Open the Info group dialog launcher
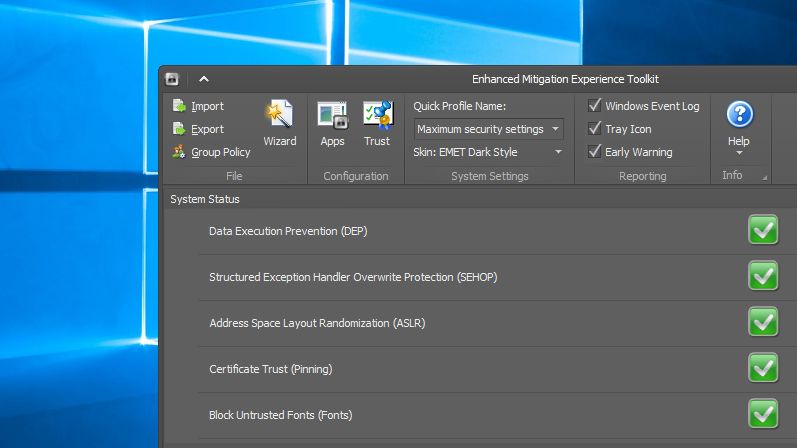Image resolution: width=797 pixels, height=448 pixels. [x=764, y=177]
